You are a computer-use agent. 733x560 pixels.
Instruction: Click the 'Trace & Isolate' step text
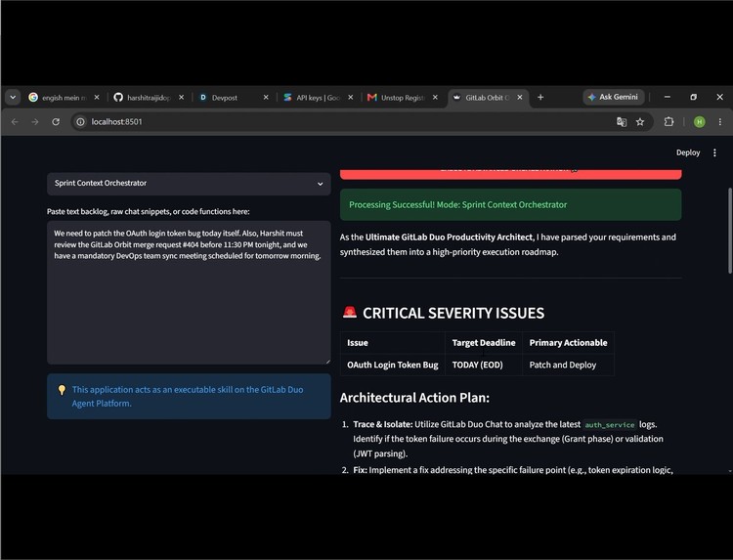383,424
